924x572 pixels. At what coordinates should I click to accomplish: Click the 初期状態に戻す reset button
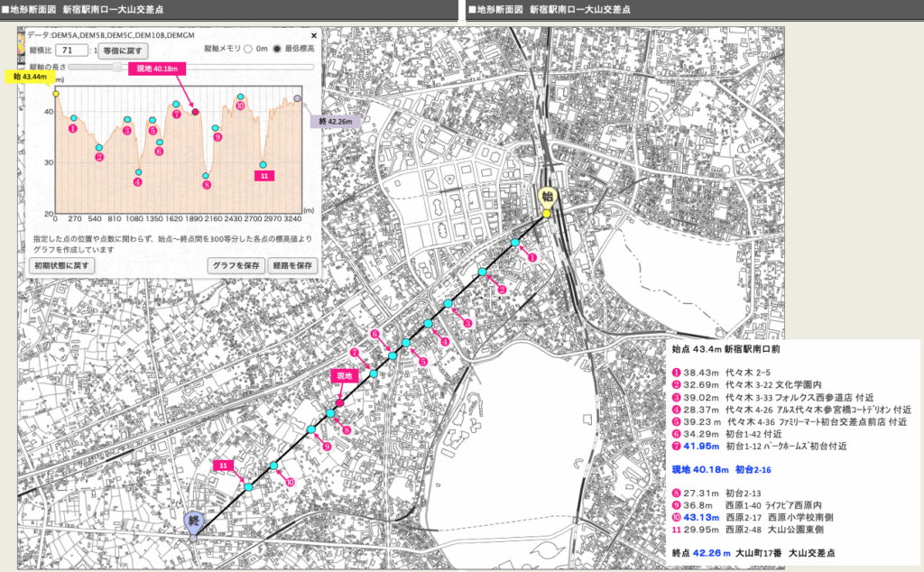(x=62, y=265)
